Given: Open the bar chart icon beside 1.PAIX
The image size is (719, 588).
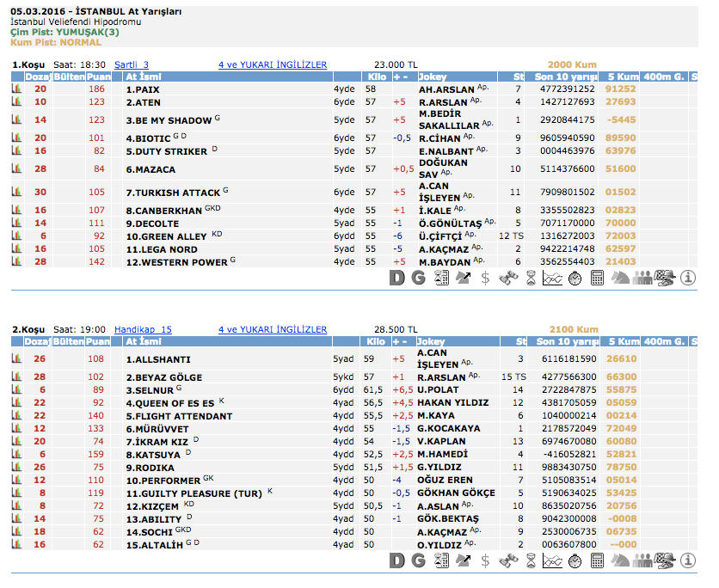Looking at the screenshot, I should coord(15,89).
